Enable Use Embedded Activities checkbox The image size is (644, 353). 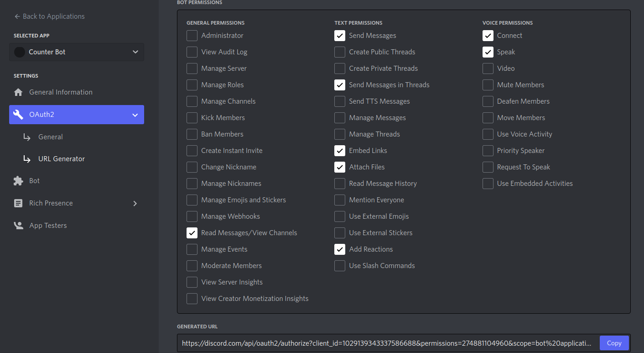click(x=488, y=184)
